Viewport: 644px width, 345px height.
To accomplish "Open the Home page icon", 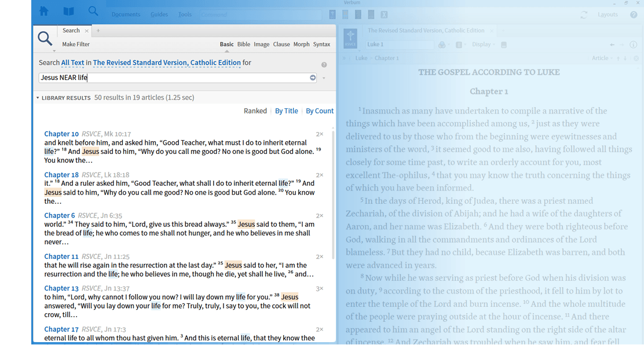I will [x=44, y=12].
